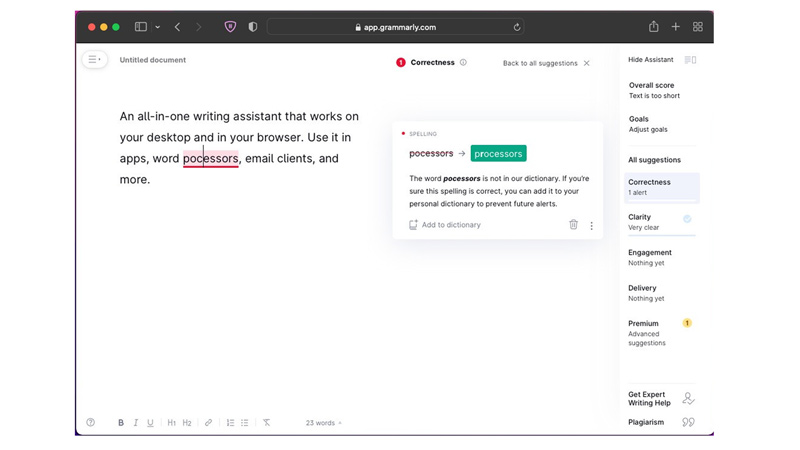
Task: Select the Correctness category
Action: tap(661, 187)
